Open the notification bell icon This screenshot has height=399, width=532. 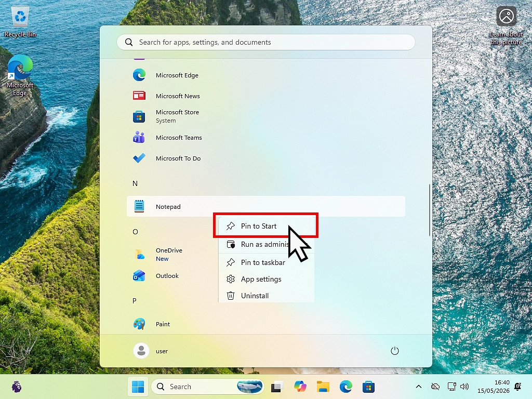518,387
